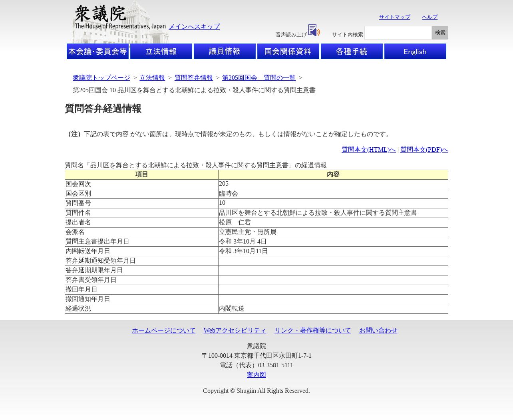
Task: Select the 答弁延期期限年月日 row label
Action: click(x=142, y=270)
